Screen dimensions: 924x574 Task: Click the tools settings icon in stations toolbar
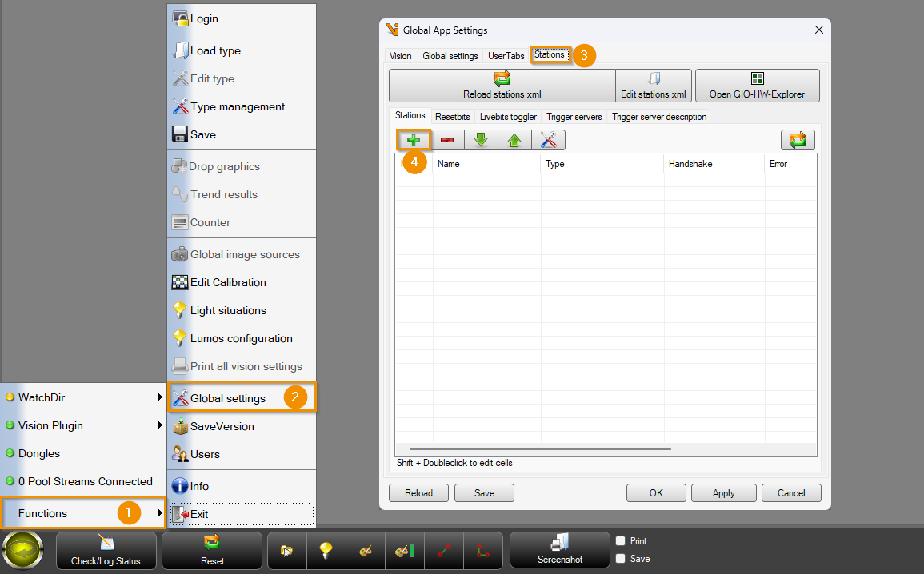pyautogui.click(x=549, y=140)
